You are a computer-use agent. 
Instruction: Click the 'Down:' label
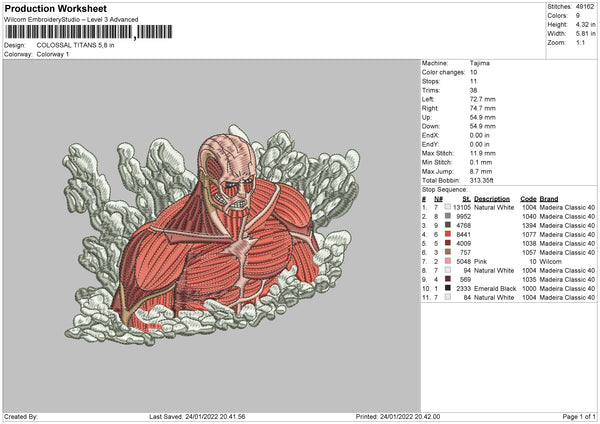[430, 126]
